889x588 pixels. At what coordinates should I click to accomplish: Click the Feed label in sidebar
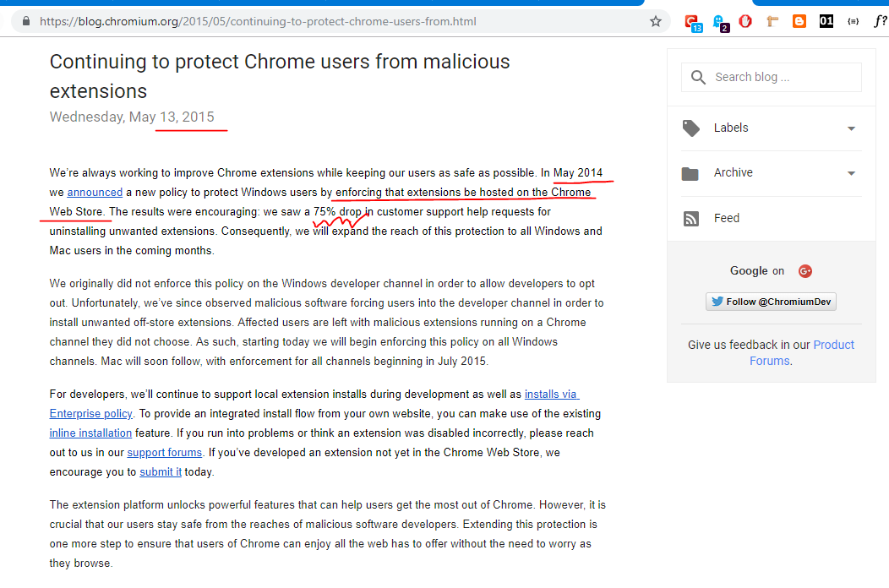click(726, 218)
